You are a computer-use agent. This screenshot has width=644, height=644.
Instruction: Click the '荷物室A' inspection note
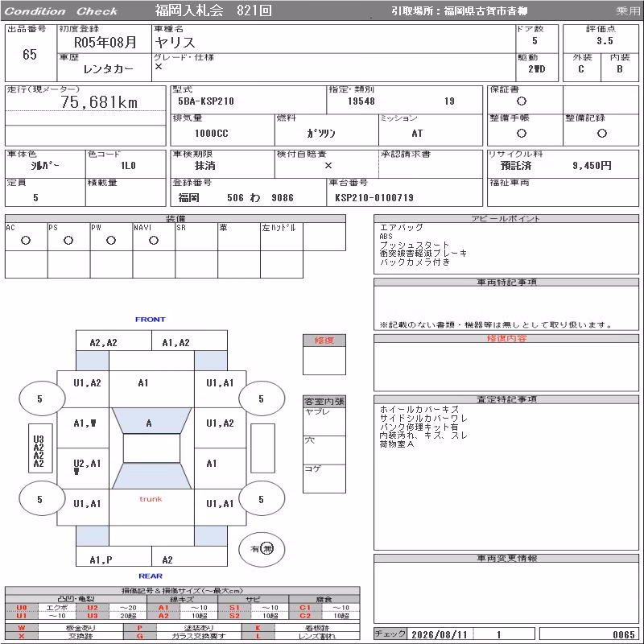[x=397, y=444]
